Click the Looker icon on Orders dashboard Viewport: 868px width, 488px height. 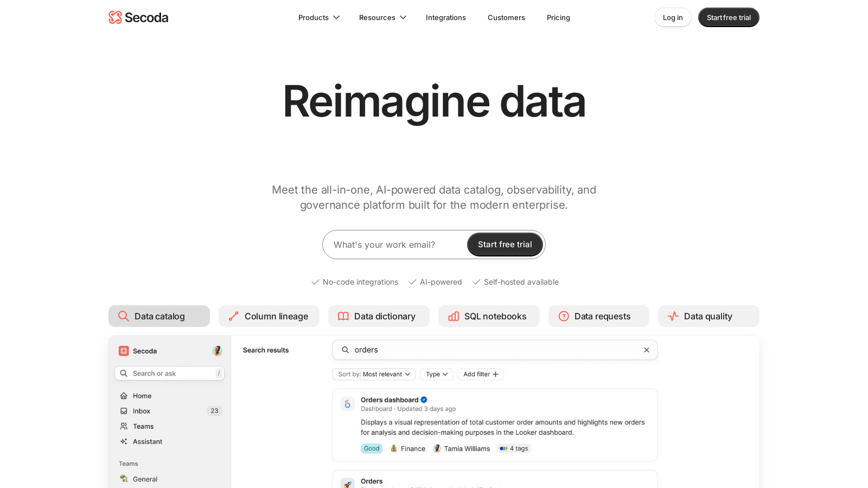click(348, 404)
